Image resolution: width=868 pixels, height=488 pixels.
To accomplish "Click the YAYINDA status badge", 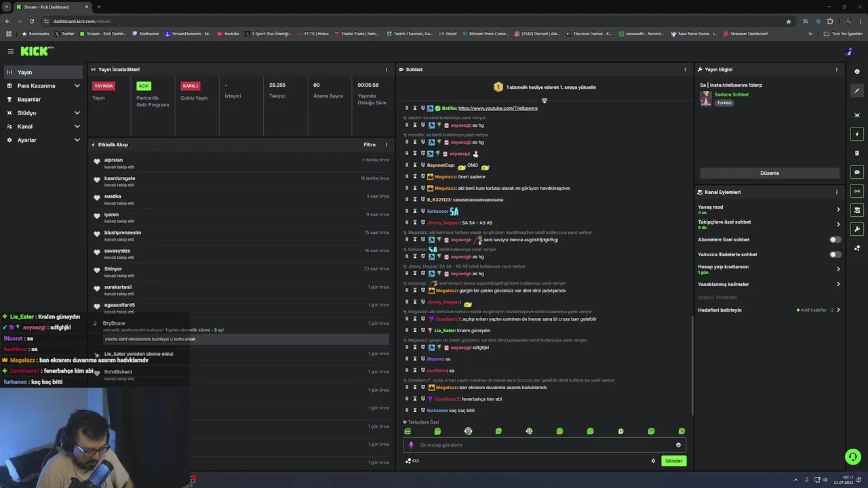I will pos(104,86).
